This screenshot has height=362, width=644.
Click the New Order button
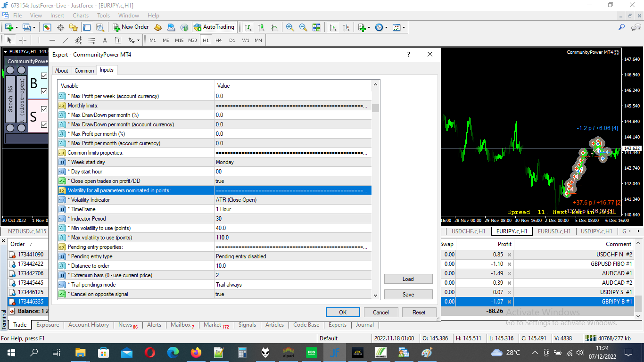tap(130, 27)
